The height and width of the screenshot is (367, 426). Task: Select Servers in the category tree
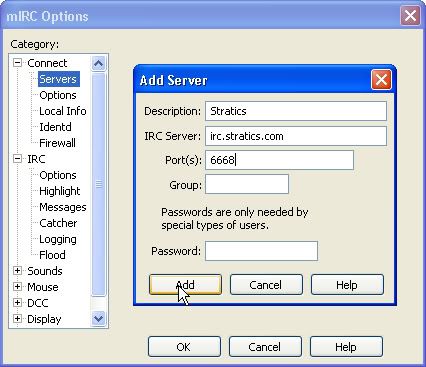[58, 79]
